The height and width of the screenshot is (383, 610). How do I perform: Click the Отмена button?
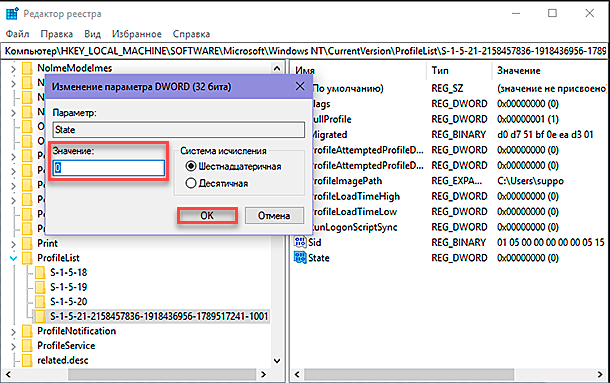pyautogui.click(x=274, y=216)
